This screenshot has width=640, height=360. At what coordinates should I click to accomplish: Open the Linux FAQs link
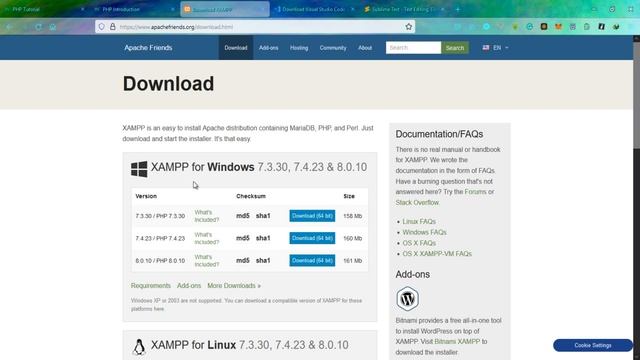419,222
